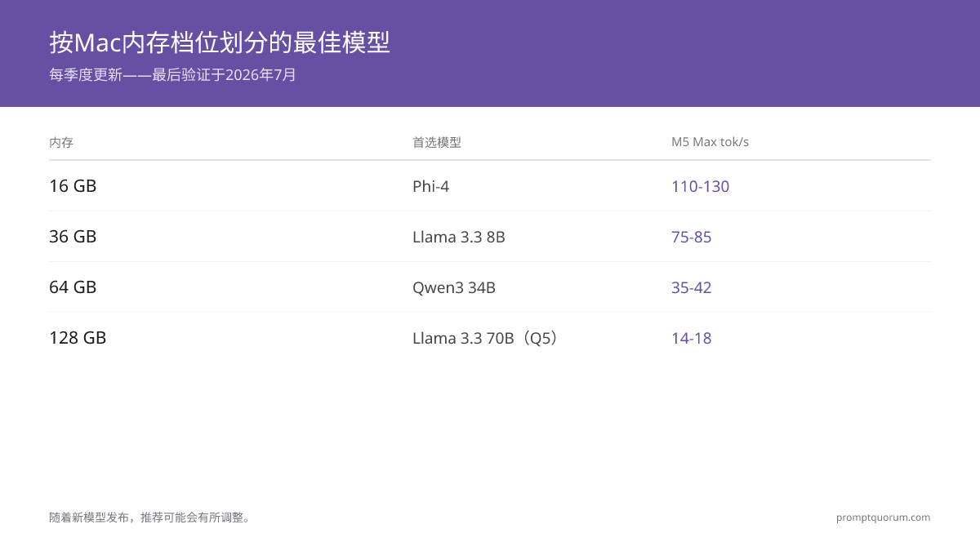Click the 75-85 speed value
This screenshot has width=980, height=551.
pos(691,238)
